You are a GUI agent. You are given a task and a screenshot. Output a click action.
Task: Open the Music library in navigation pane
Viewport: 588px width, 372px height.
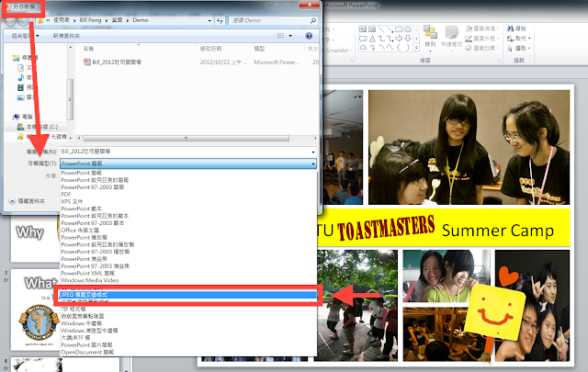coord(26,78)
